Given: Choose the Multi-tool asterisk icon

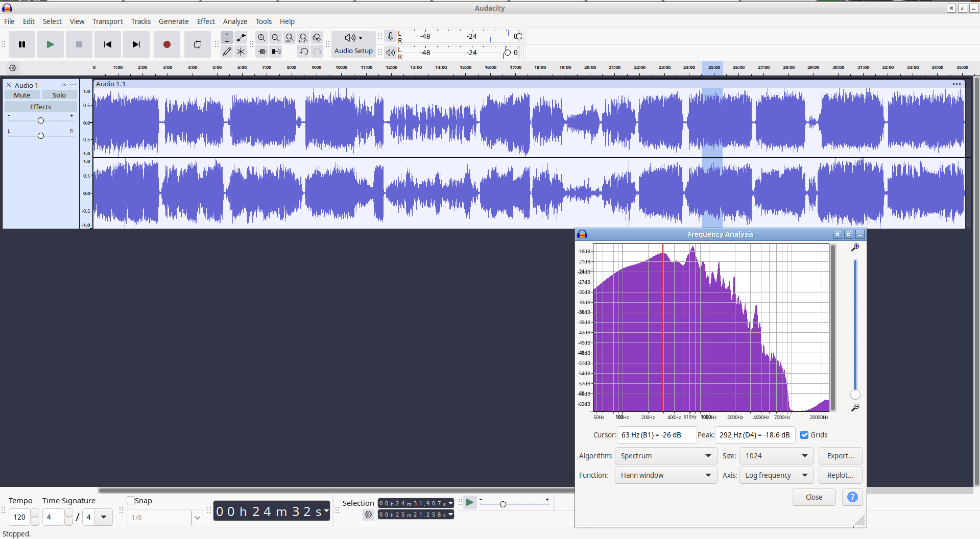Looking at the screenshot, I should tap(241, 52).
